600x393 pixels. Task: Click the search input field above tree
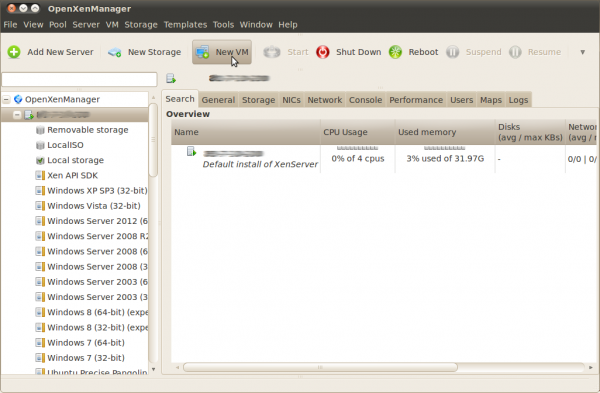coord(79,79)
